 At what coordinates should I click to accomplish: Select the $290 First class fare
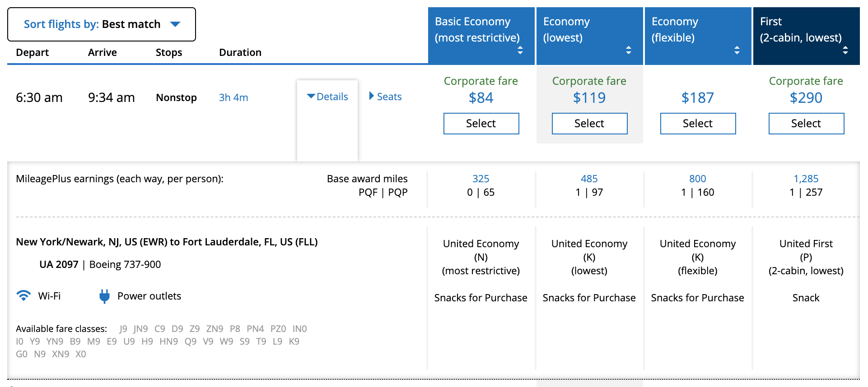[806, 124]
